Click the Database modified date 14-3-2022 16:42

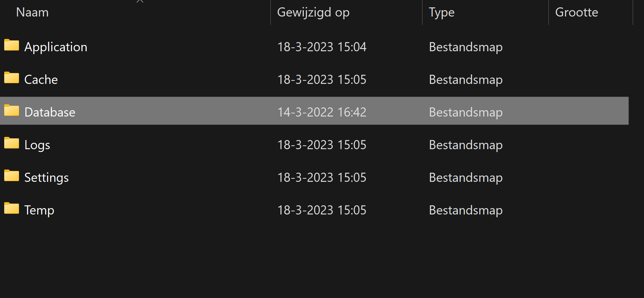pos(322,112)
